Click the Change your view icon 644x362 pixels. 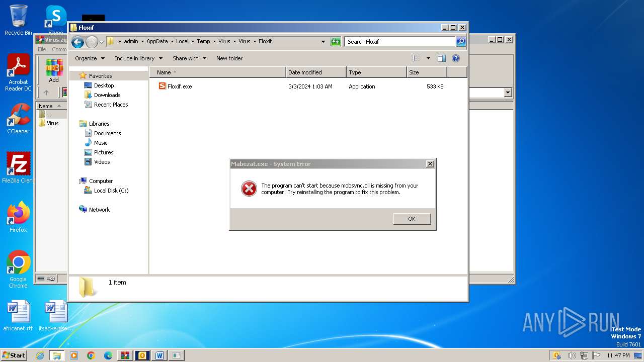click(x=416, y=58)
